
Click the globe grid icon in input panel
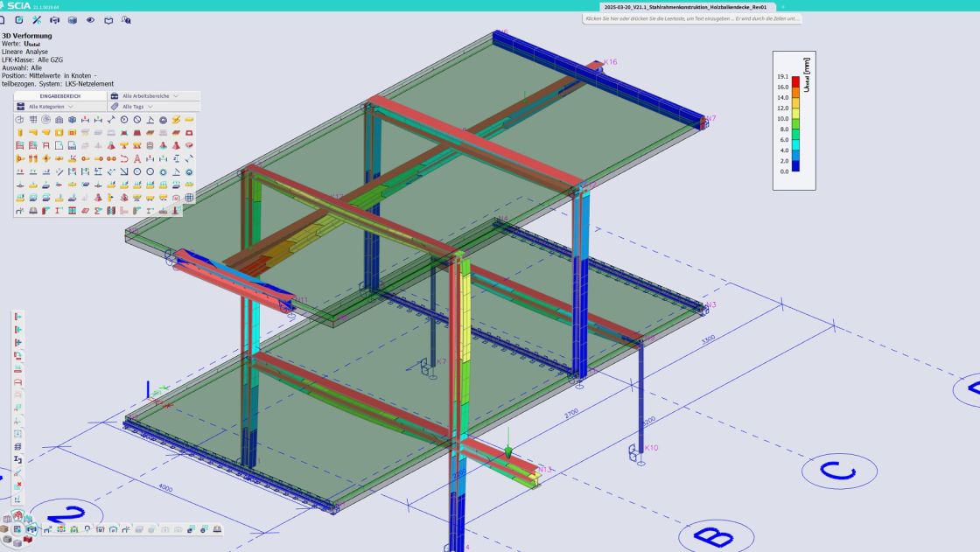[x=189, y=198]
